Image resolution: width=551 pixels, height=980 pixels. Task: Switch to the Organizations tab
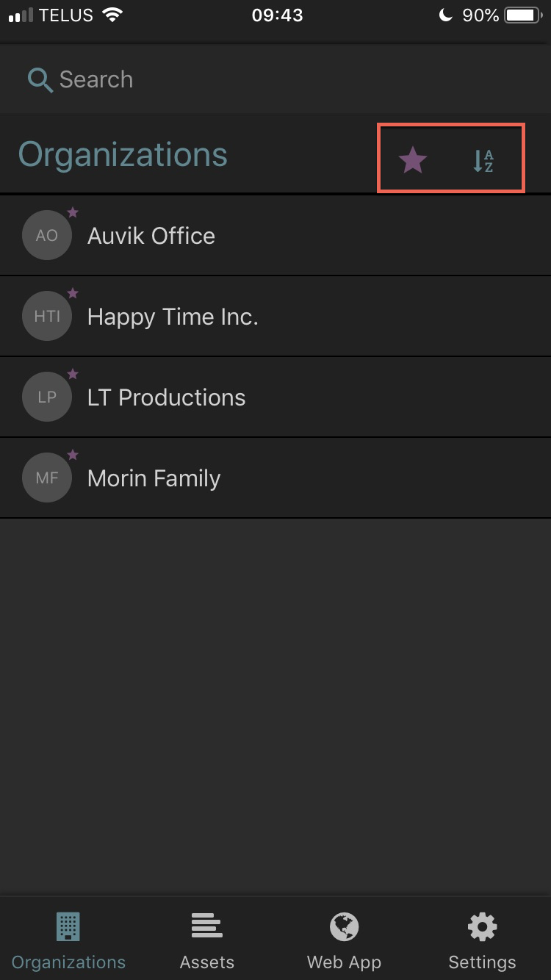68,940
